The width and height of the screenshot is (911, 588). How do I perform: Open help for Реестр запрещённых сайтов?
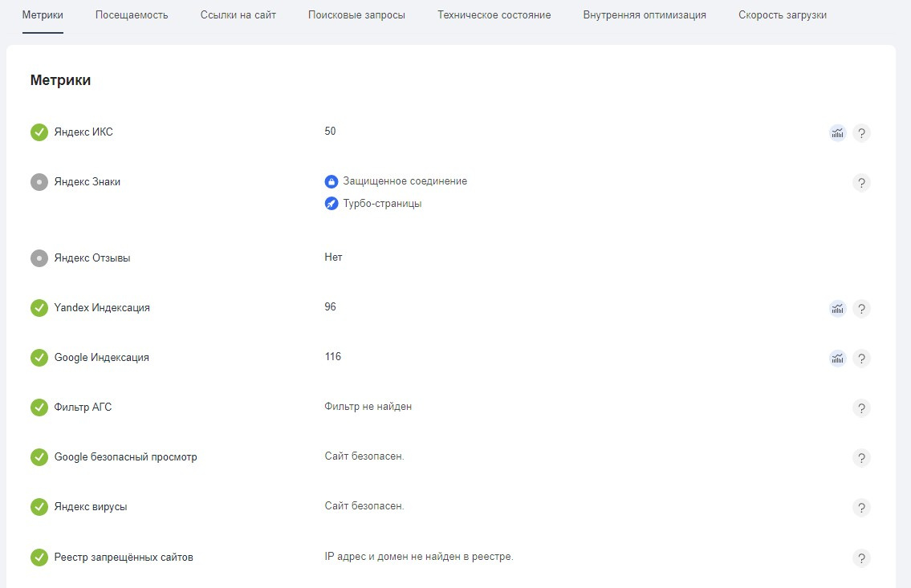[861, 558]
